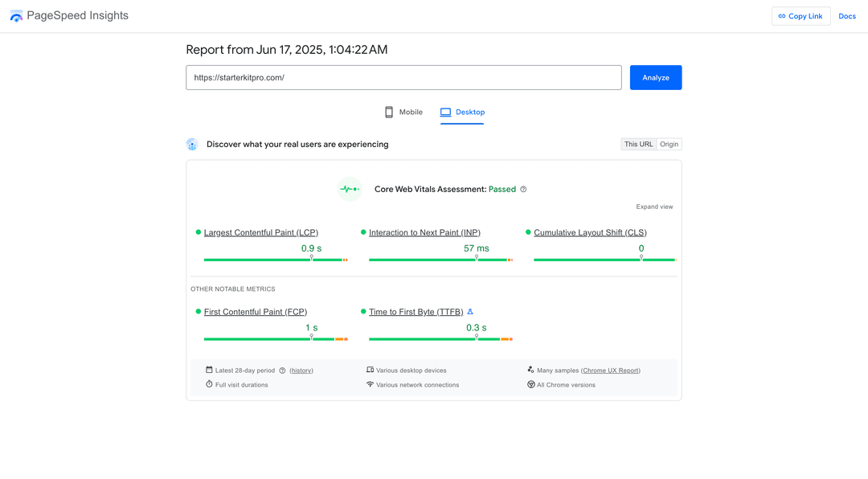Switch to the Desktop tab
The width and height of the screenshot is (868, 479).
click(x=462, y=113)
